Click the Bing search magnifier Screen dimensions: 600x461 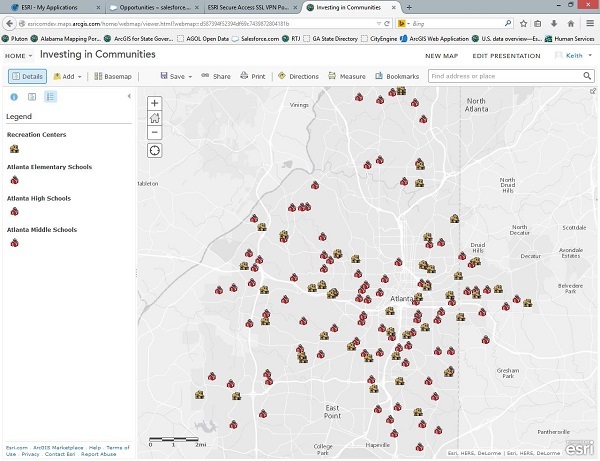pos(508,23)
